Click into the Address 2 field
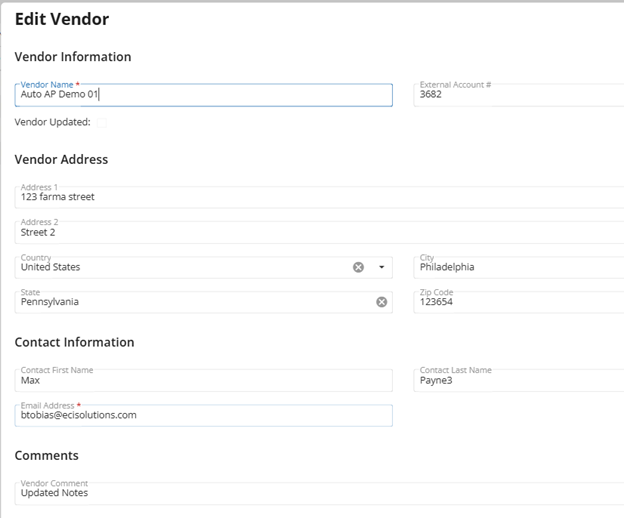 coord(320,232)
